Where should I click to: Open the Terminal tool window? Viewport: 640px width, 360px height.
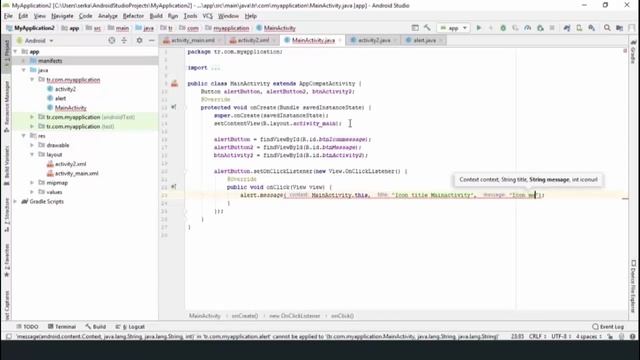point(62,327)
